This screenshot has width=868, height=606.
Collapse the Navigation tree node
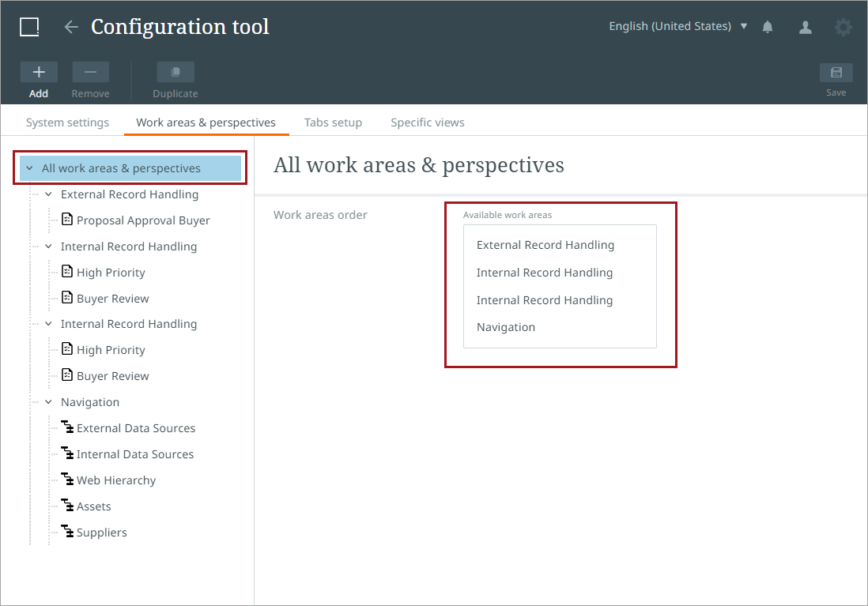(48, 402)
